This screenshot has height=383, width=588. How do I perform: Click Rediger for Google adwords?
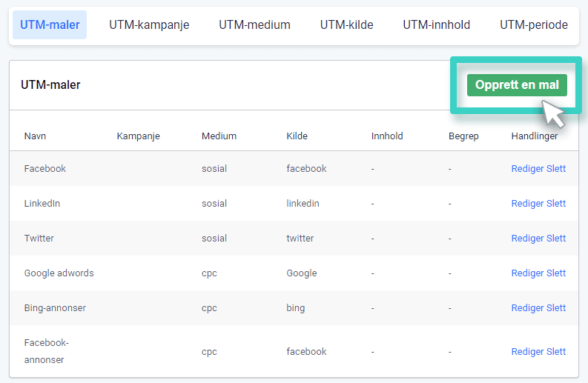tap(528, 273)
